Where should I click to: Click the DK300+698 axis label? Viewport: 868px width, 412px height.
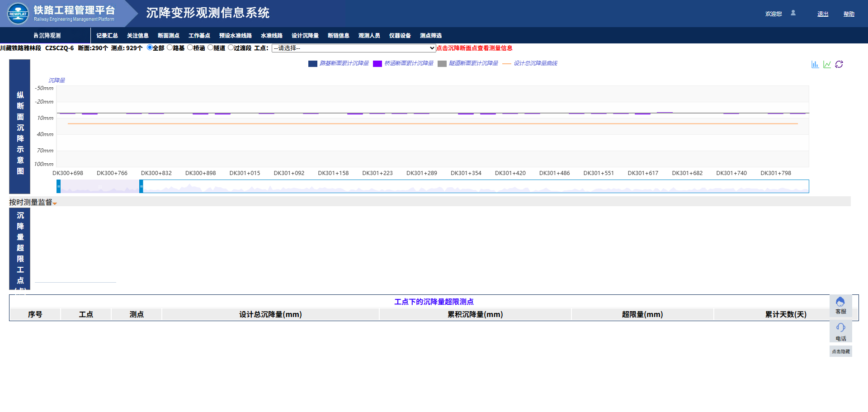click(68, 173)
